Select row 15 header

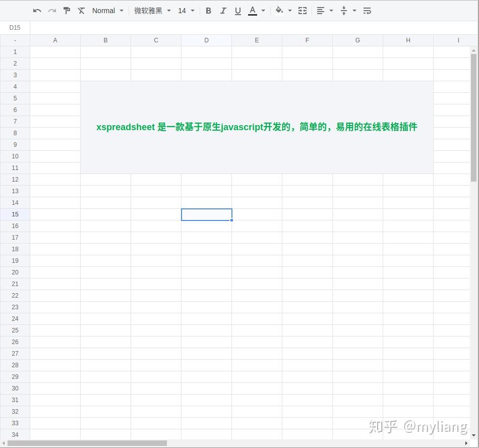pos(15,214)
